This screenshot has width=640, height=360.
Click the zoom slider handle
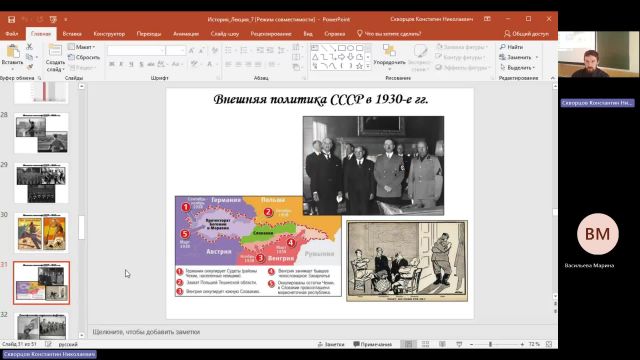coord(490,344)
